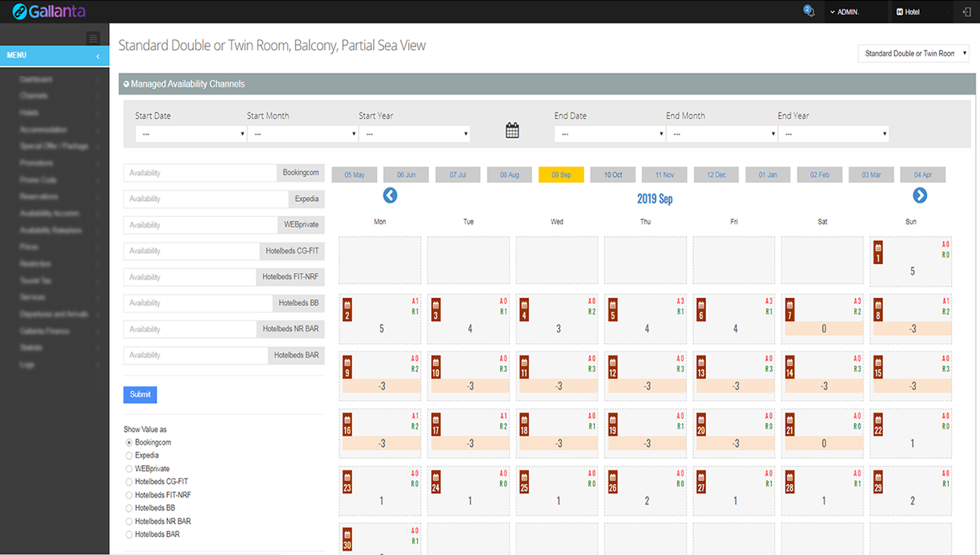This screenshot has width=980, height=555.
Task: Open the notifications bell with badge 2
Action: 808,11
